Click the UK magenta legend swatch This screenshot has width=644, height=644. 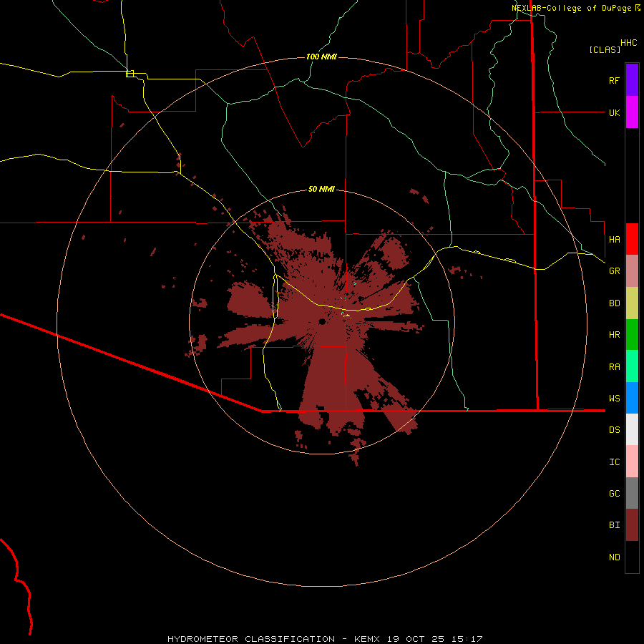(x=632, y=112)
